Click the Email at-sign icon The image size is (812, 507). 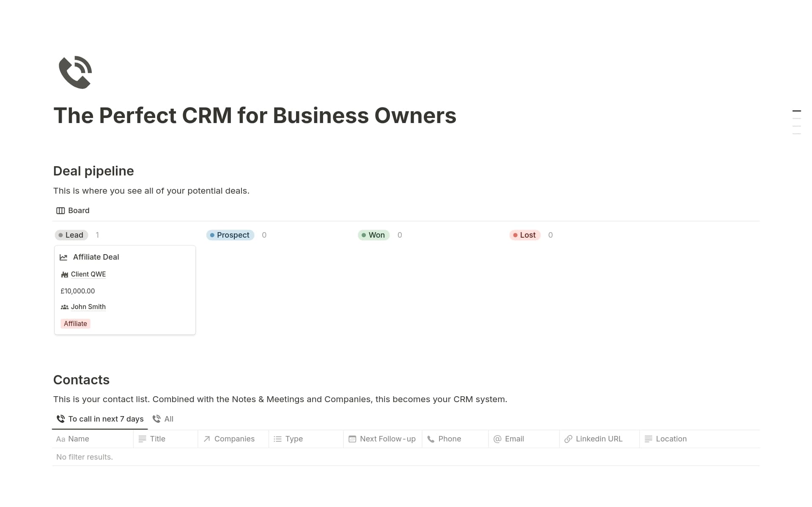497,439
